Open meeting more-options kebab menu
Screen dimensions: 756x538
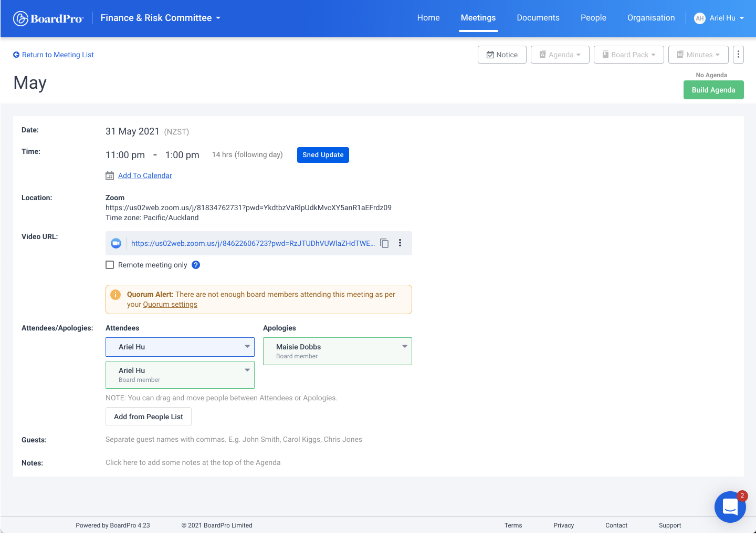click(x=738, y=55)
